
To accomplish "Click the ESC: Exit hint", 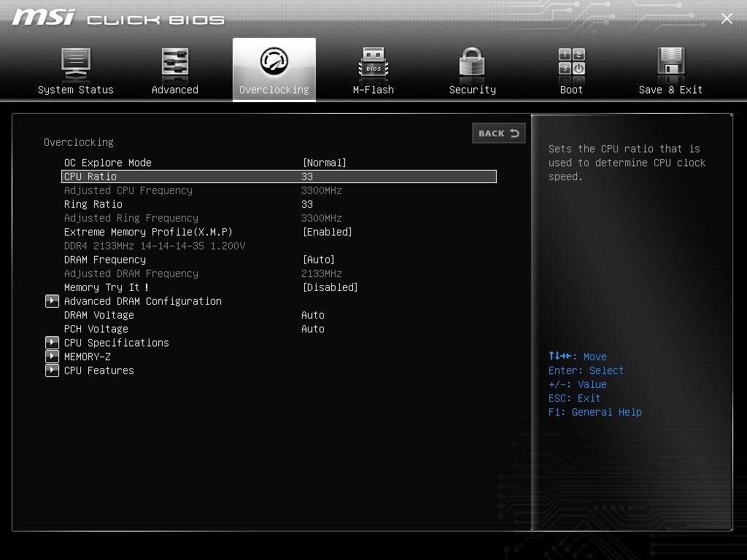I will [574, 398].
